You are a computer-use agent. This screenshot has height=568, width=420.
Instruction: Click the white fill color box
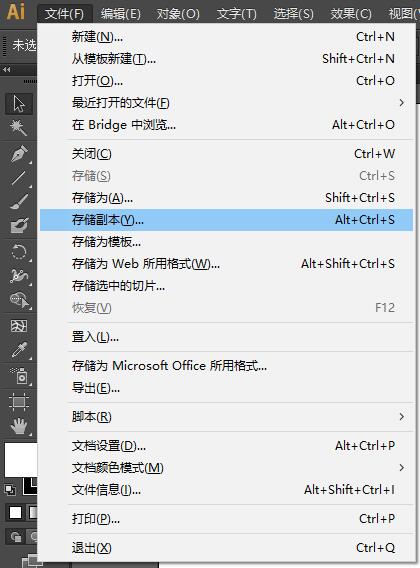tap(21, 459)
